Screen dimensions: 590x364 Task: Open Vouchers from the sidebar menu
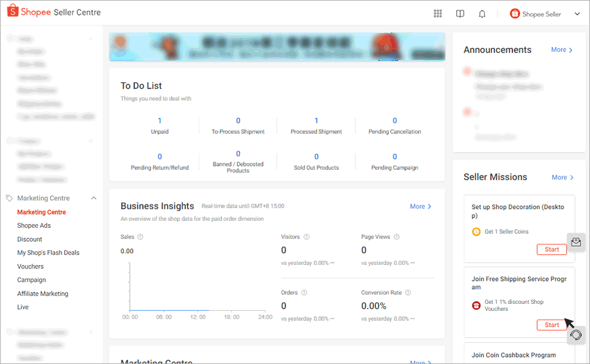[30, 266]
